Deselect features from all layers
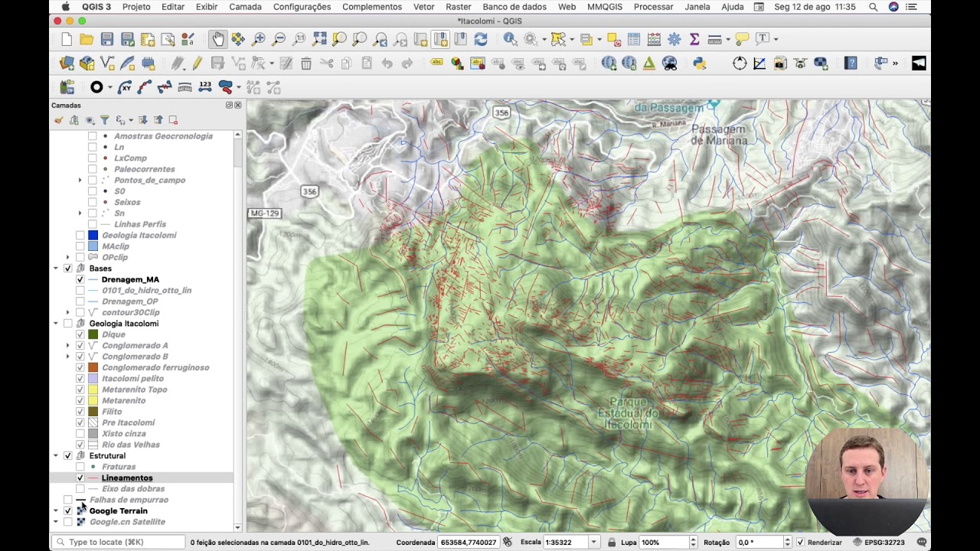Image resolution: width=980 pixels, height=551 pixels. click(614, 39)
